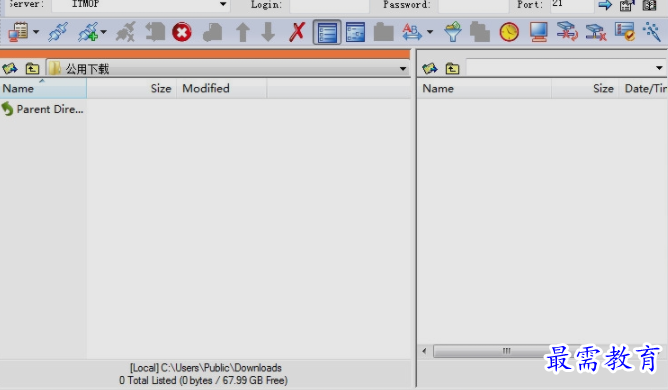
Task: Toggle the list view layout icon
Action: point(327,32)
